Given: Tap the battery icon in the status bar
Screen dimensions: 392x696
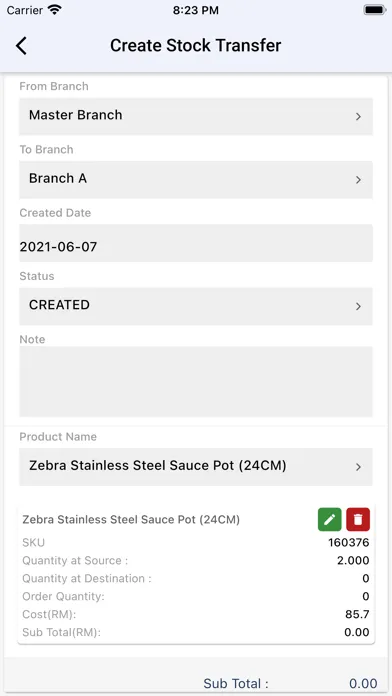Looking at the screenshot, I should pyautogui.click(x=375, y=10).
